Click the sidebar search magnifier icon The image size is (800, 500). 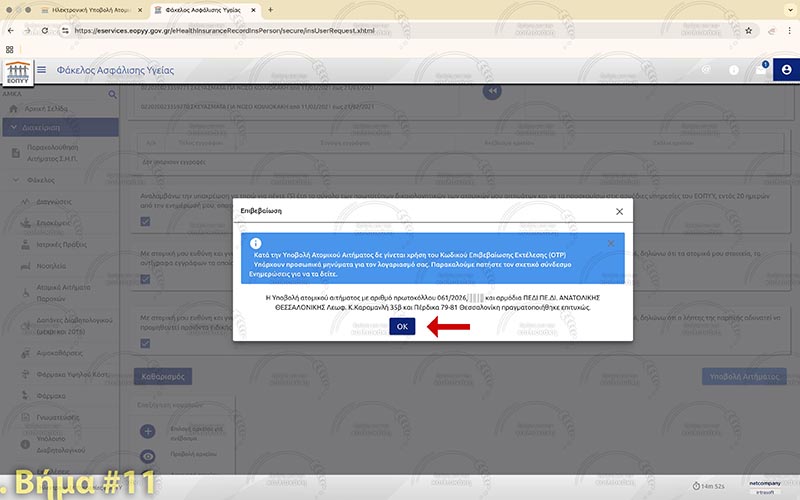[113, 94]
